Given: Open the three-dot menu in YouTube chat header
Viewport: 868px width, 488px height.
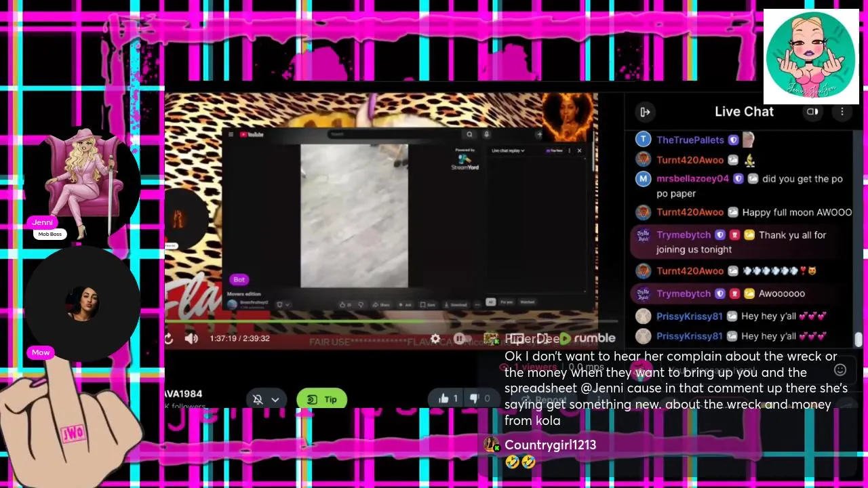Looking at the screenshot, I should click(x=569, y=150).
